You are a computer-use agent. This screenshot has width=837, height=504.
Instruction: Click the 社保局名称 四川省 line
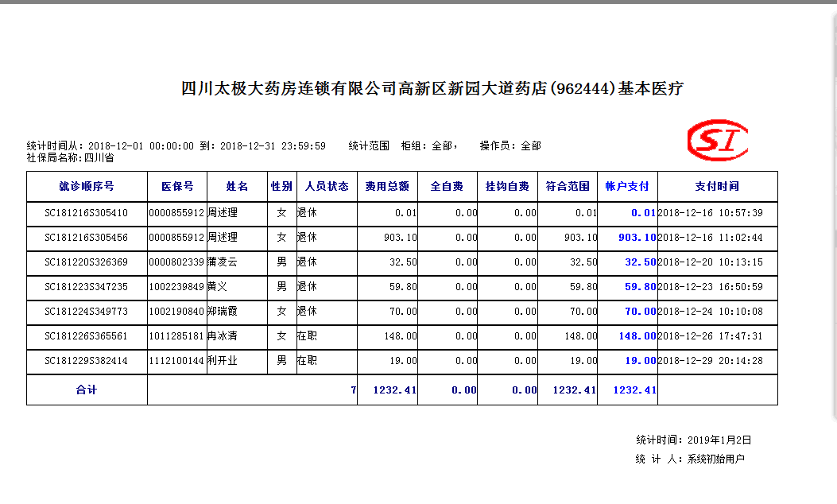(x=71, y=157)
